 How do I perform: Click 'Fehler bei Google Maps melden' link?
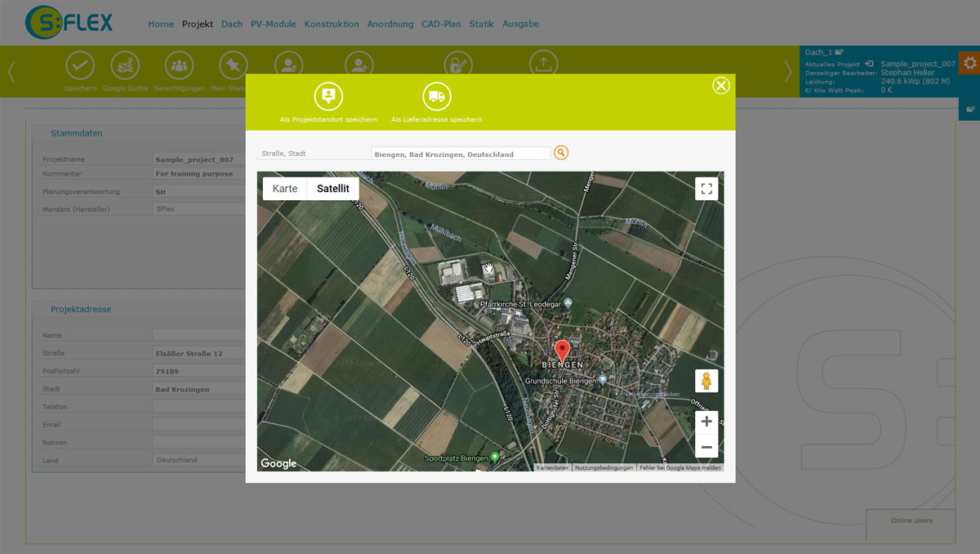tap(679, 468)
